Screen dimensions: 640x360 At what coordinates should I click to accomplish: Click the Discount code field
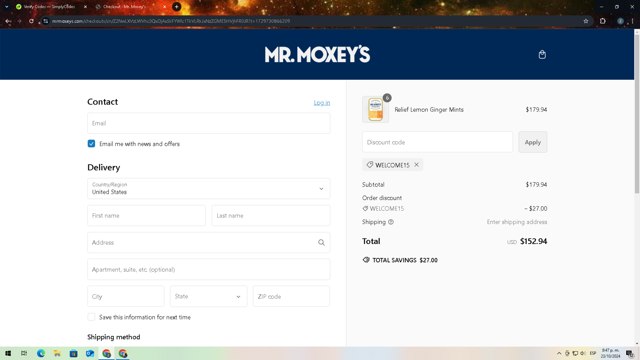[437, 142]
